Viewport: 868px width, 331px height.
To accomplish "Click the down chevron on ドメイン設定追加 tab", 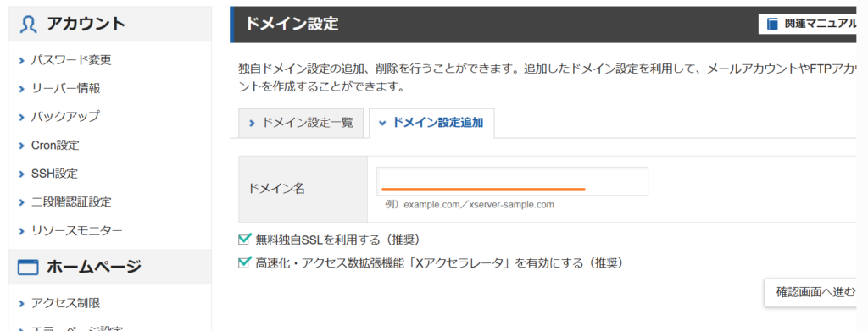I will [382, 124].
